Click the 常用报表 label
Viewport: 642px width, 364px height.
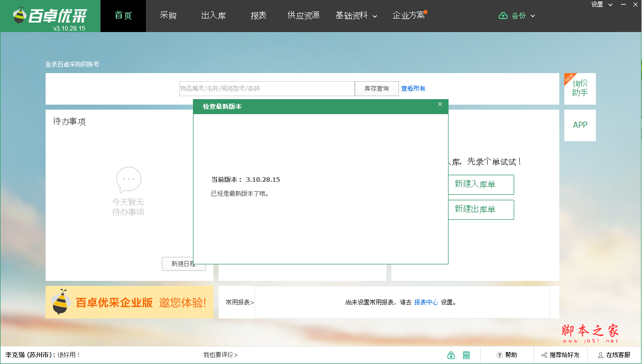pos(240,302)
